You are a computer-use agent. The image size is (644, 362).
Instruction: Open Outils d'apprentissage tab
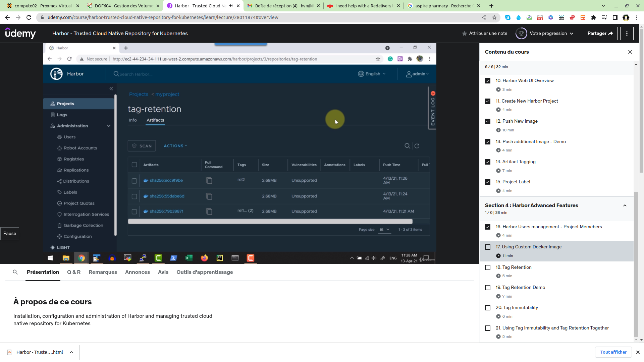pyautogui.click(x=205, y=272)
